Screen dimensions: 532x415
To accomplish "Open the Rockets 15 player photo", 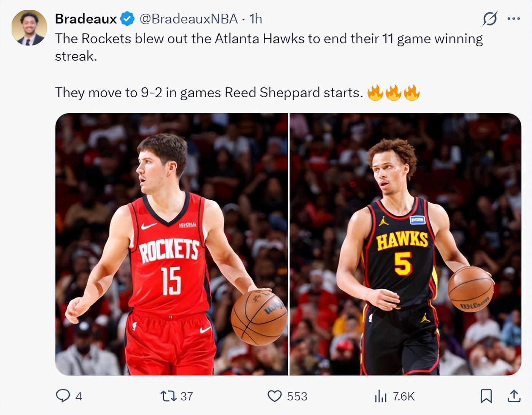I will (172, 244).
